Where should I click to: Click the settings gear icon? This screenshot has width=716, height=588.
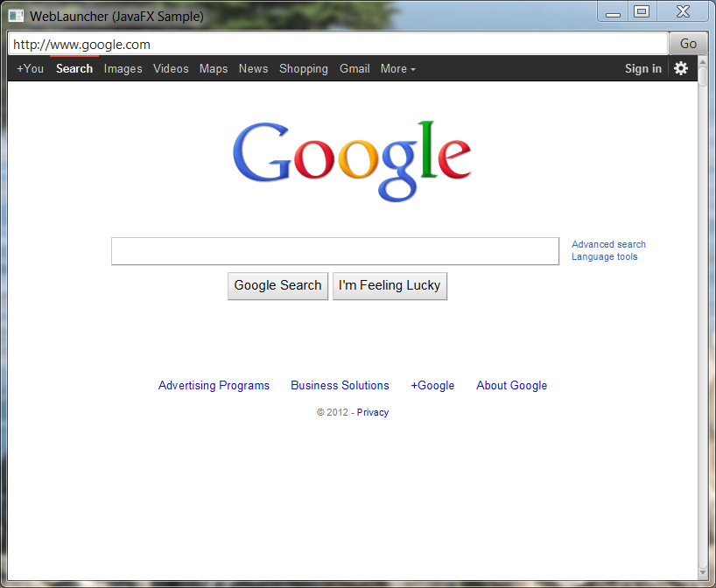680,68
